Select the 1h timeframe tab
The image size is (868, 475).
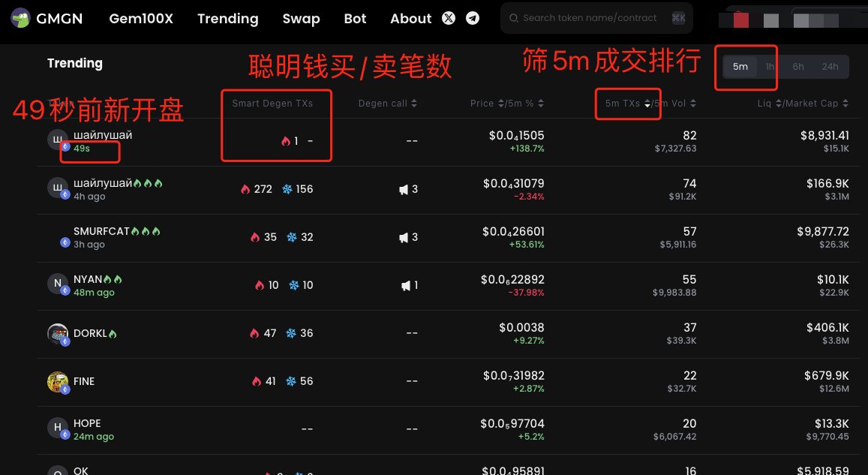click(770, 67)
